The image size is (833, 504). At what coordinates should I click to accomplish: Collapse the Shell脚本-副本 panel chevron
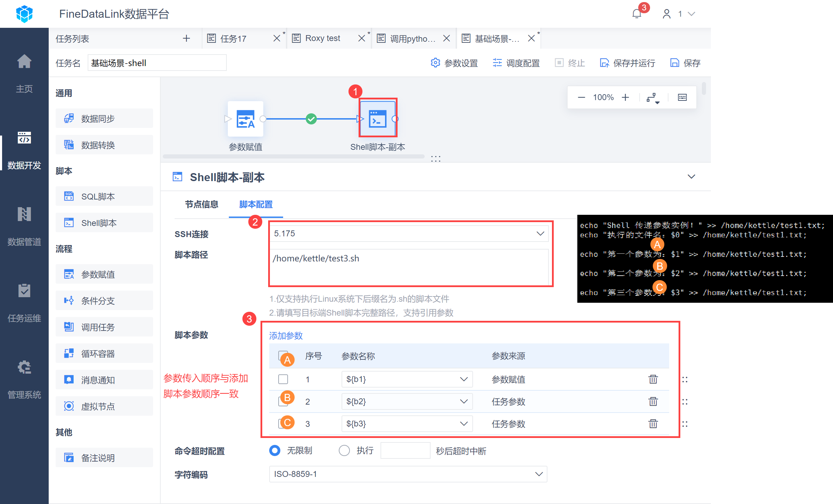(x=691, y=177)
